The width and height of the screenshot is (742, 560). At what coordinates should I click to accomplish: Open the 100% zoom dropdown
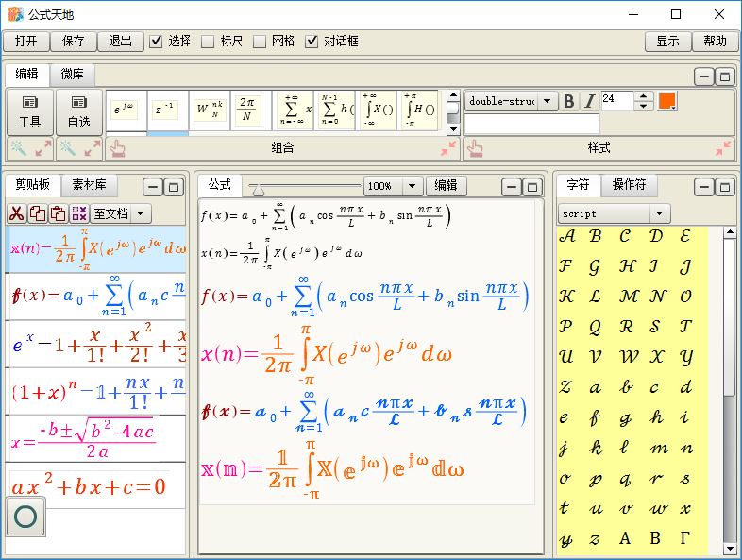pyautogui.click(x=412, y=186)
